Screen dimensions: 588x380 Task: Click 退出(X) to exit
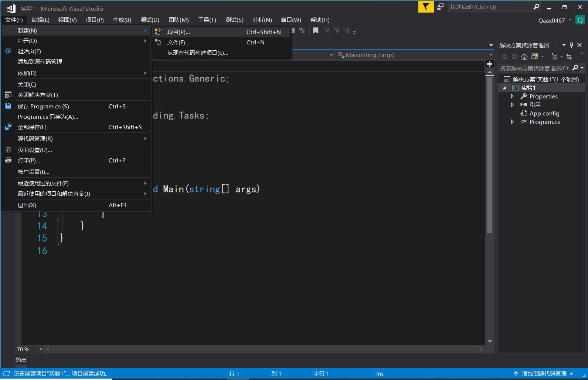pos(77,205)
